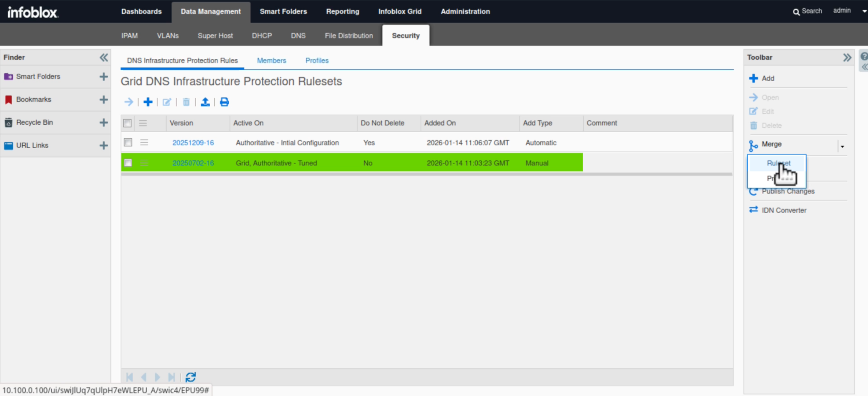
Task: Go to last page with the pager icon
Action: [171, 377]
